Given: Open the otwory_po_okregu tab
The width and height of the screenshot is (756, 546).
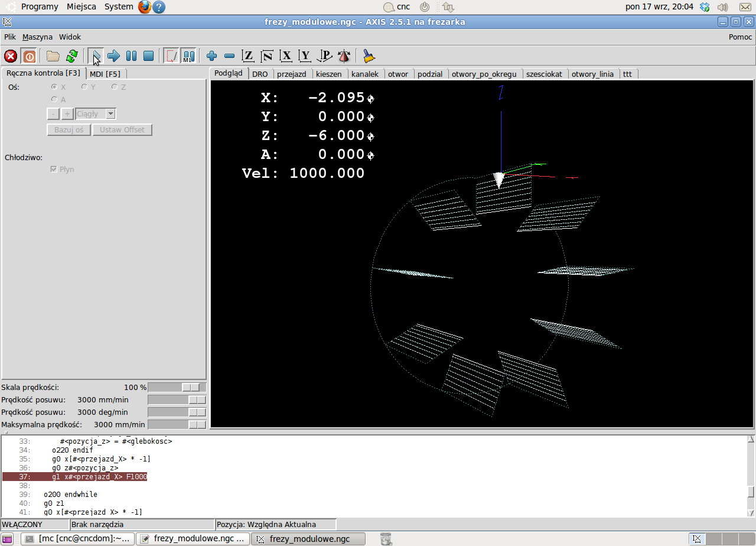Looking at the screenshot, I should tap(484, 74).
